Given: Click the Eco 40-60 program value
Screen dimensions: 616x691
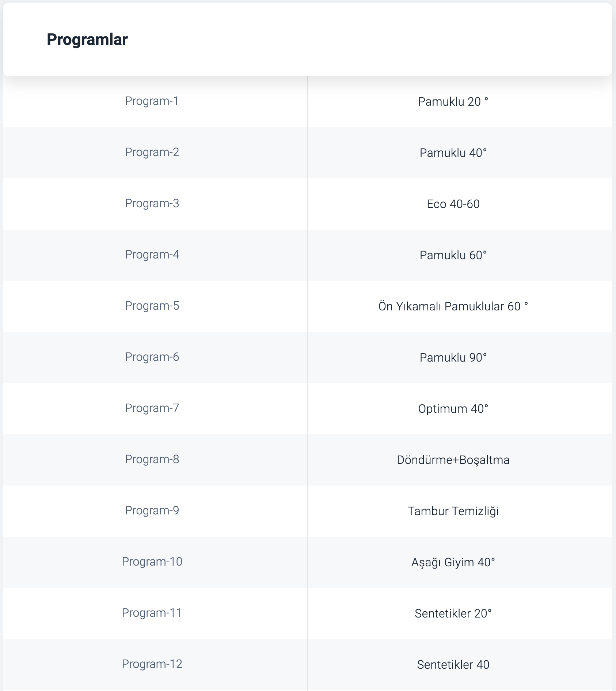Looking at the screenshot, I should click(453, 204).
